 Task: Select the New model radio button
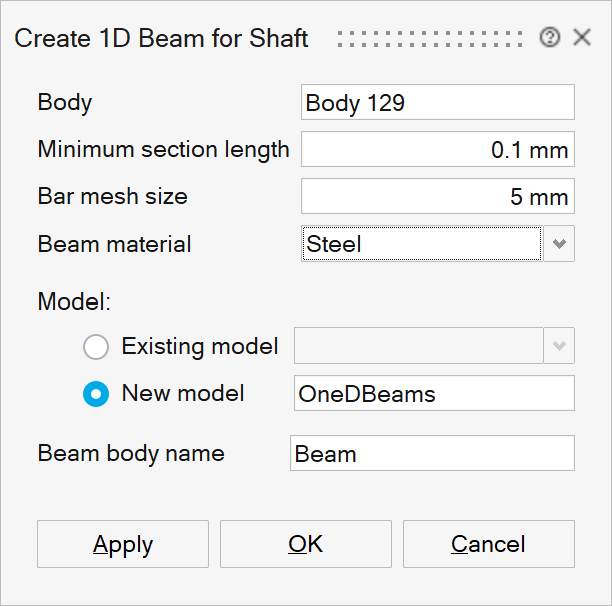(96, 394)
